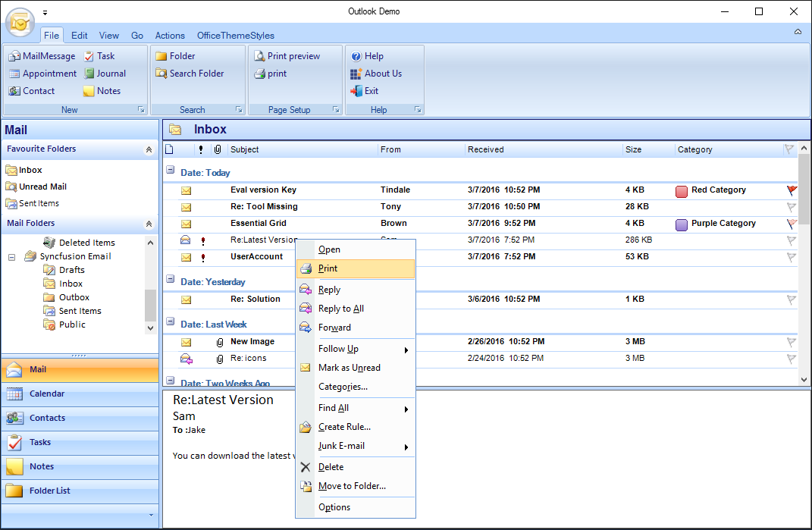The width and height of the screenshot is (812, 530).
Task: Click the Outlook application orb button
Action: 20,23
